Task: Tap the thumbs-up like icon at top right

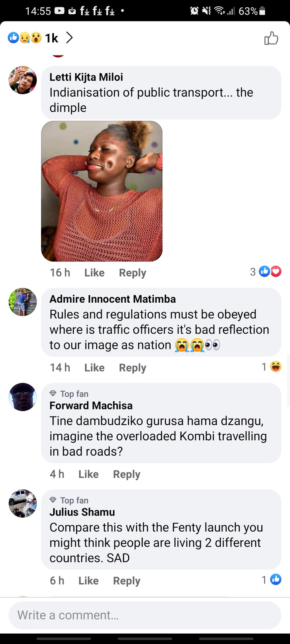Action: (x=271, y=38)
